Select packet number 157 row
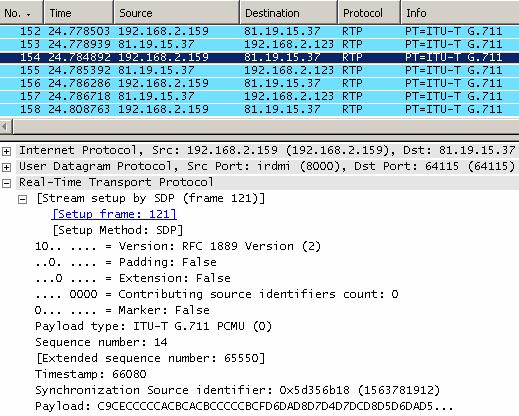 259,96
